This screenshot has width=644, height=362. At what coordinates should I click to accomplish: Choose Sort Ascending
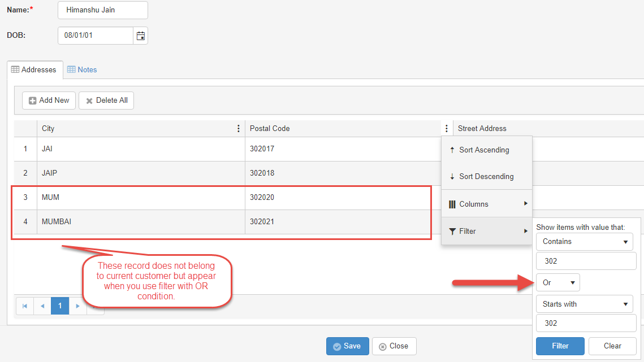click(x=487, y=150)
